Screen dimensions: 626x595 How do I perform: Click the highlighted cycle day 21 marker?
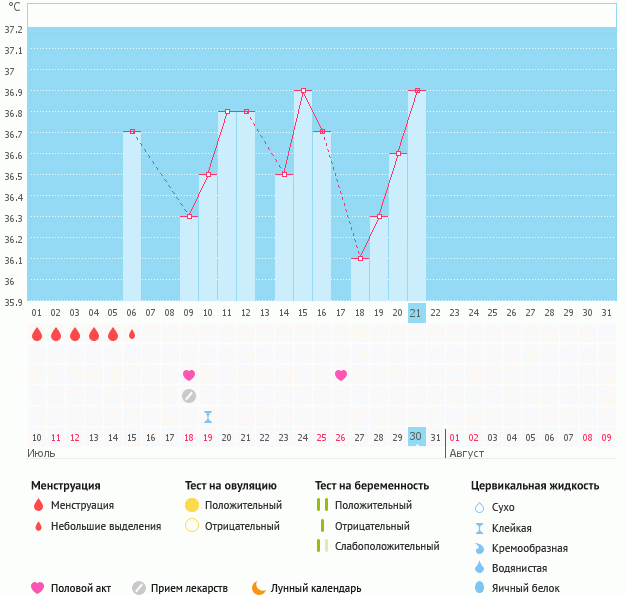417,313
